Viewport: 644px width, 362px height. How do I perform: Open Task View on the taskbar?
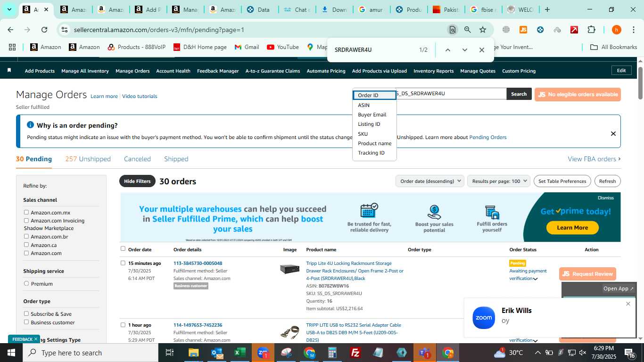coord(170,353)
